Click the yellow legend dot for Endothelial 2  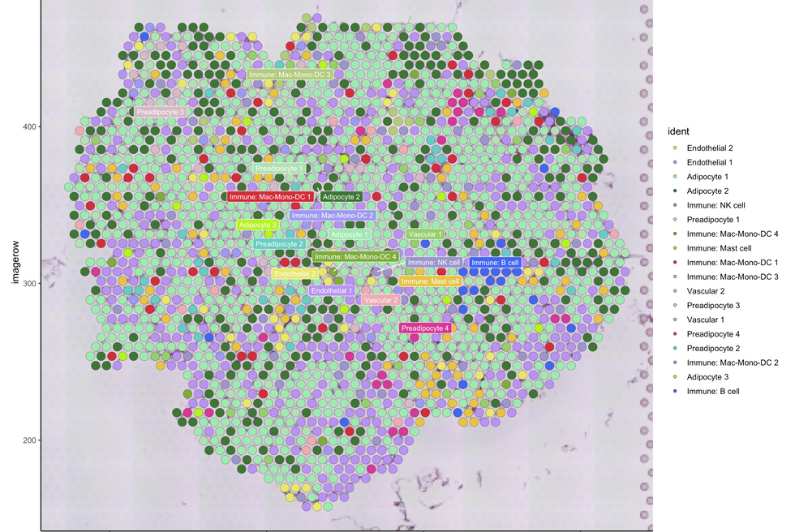(x=675, y=148)
